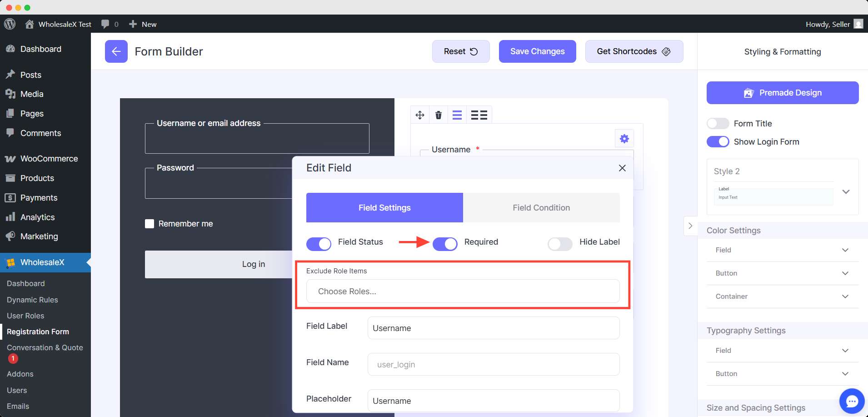The width and height of the screenshot is (868, 417).
Task: Expand the Style 2 dropdown
Action: [846, 192]
